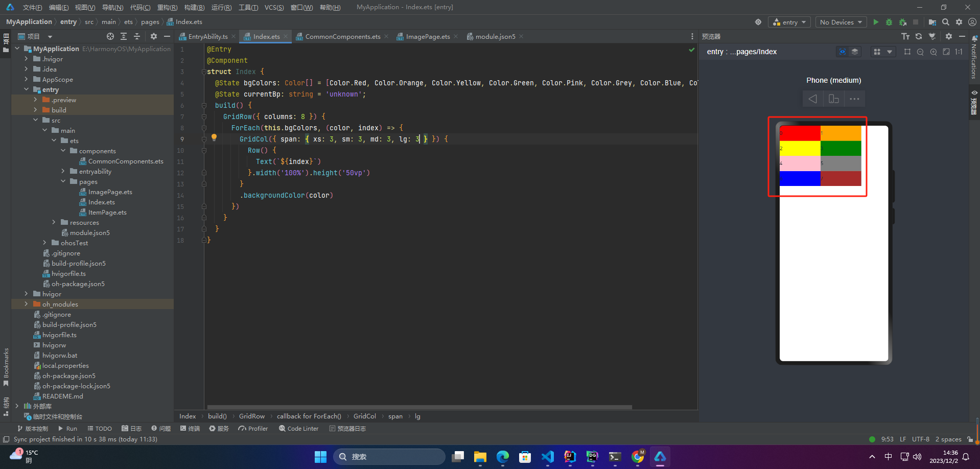This screenshot has width=980, height=469.
Task: Open the TODO tool window
Action: pyautogui.click(x=100, y=429)
